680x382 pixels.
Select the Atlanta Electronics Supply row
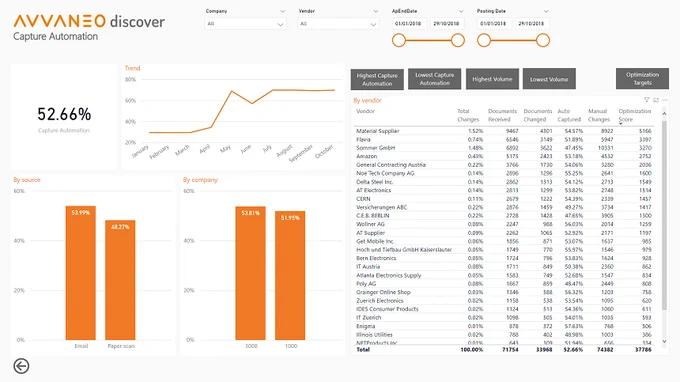coord(504,275)
